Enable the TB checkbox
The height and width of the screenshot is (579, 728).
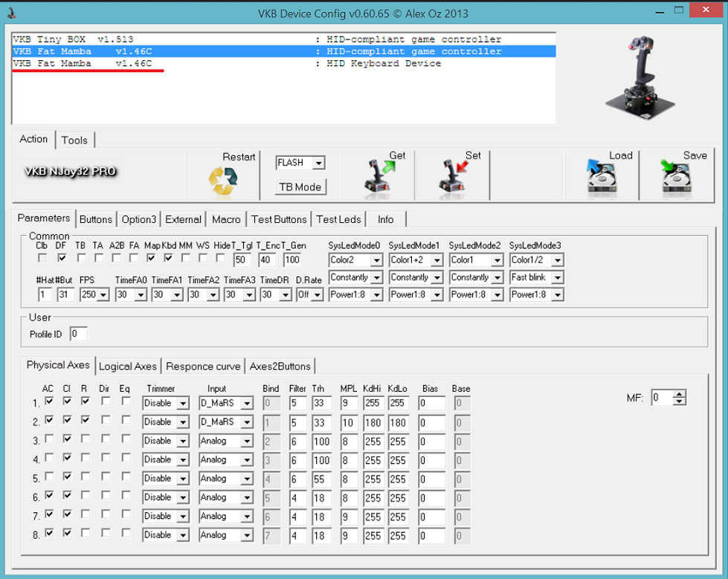(81, 257)
